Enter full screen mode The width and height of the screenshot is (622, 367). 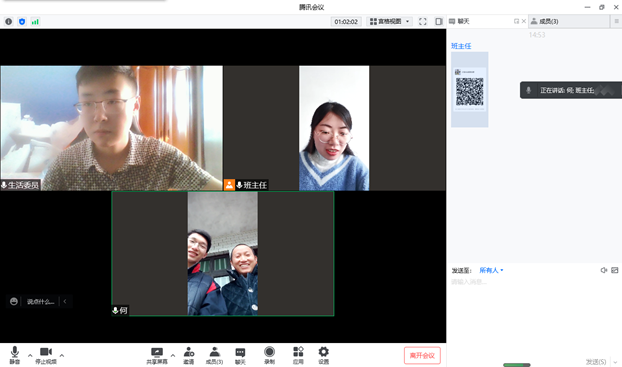(x=422, y=21)
